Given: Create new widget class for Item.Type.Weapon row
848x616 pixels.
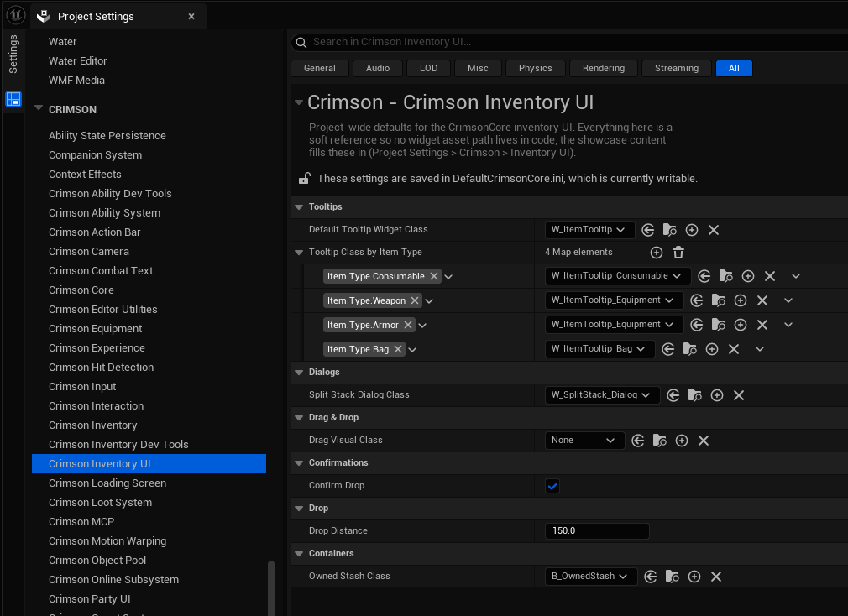Looking at the screenshot, I should click(741, 300).
